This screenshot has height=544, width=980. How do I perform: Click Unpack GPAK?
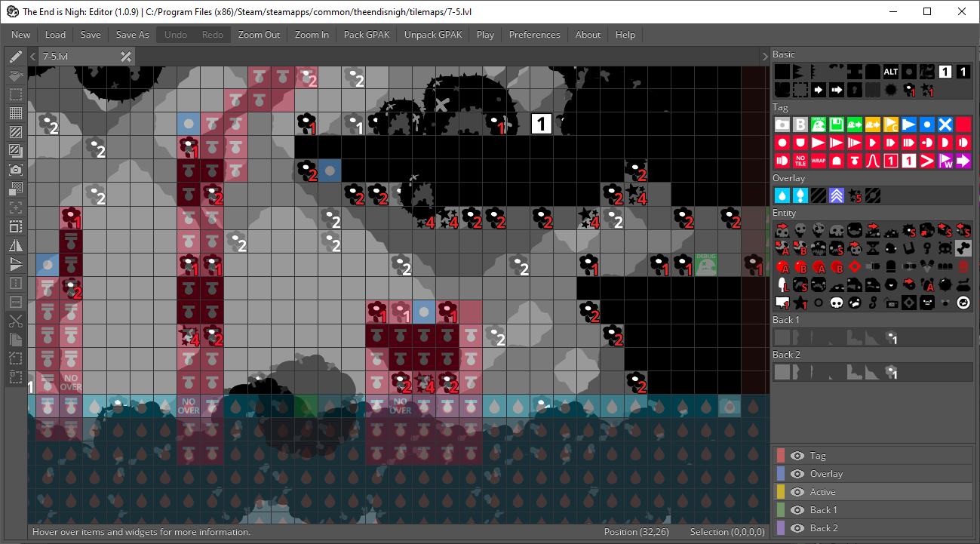(434, 35)
